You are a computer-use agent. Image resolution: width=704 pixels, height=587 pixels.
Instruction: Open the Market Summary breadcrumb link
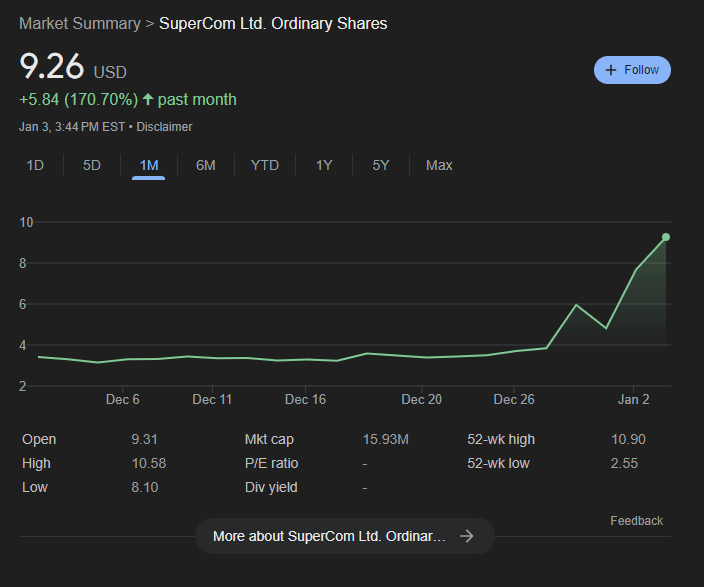[80, 23]
